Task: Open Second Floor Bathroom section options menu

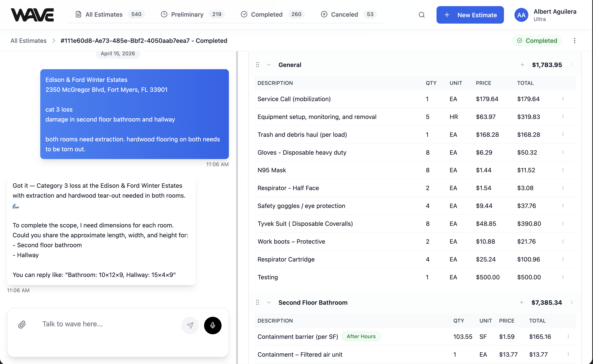Action: coord(572,302)
